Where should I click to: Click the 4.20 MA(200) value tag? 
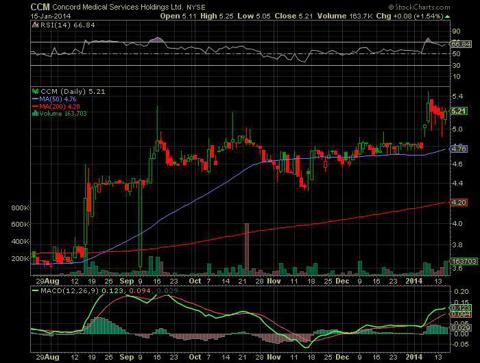coord(459,203)
